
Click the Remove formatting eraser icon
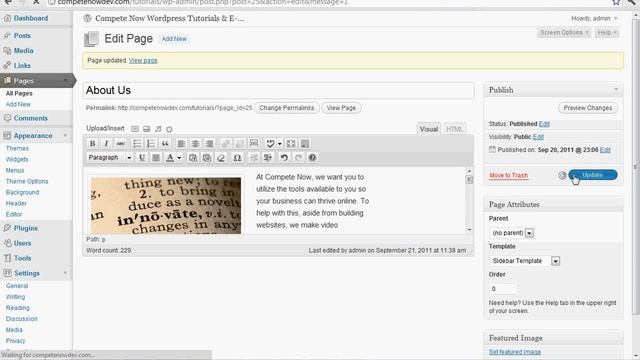[x=221, y=158]
